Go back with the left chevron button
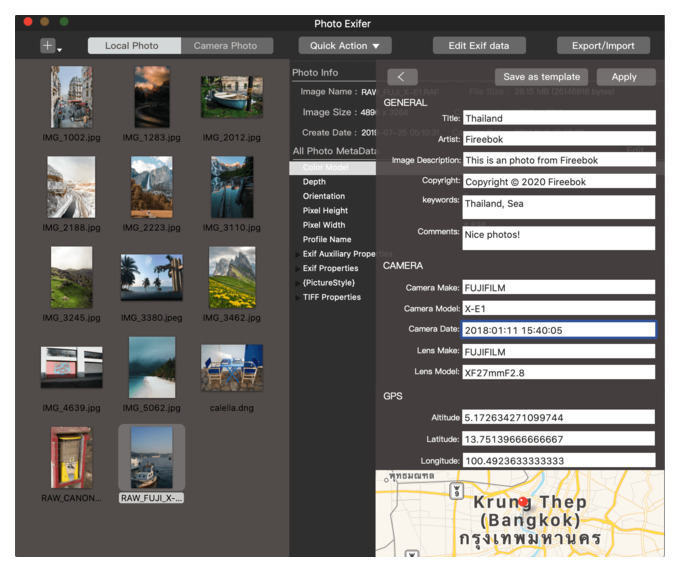This screenshot has width=680, height=572. [402, 77]
